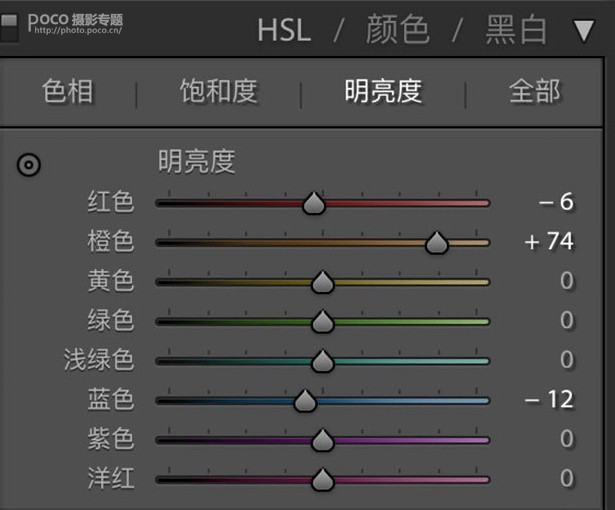The height and width of the screenshot is (510, 615).
Task: Click the 紫色 luminance slider handle
Action: pos(322,440)
